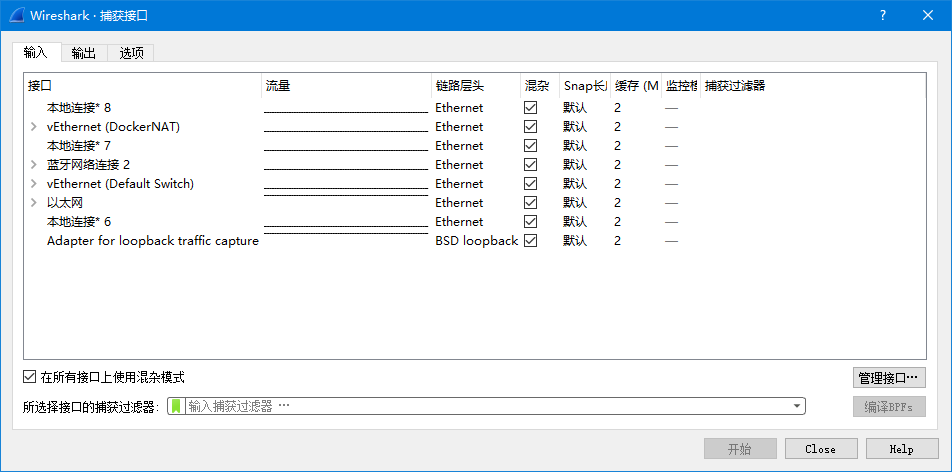
Task: Click the Wireshark shark fin title icon
Action: pos(15,15)
